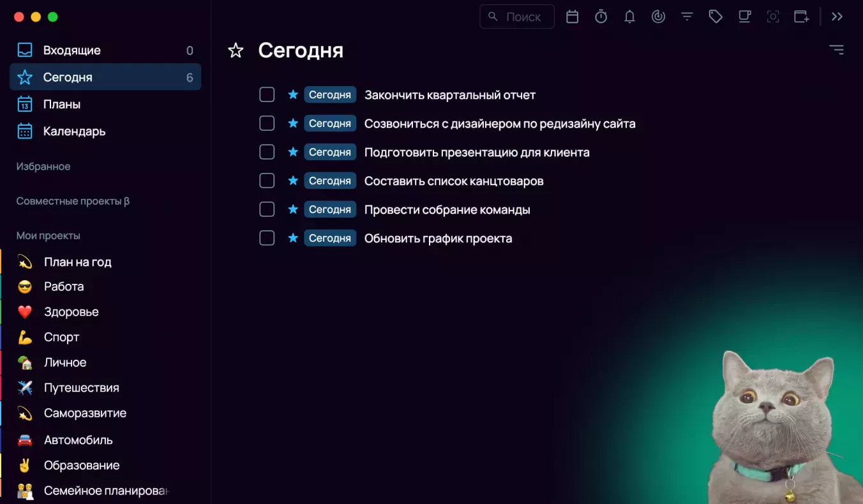
Task: Click the Сегодня tag on Закончить квартальный отчет
Action: click(330, 94)
